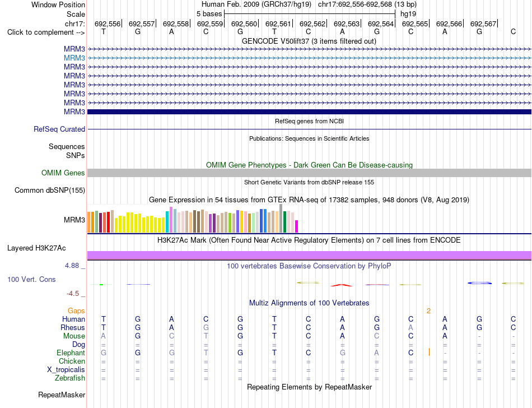Click the magenta bar in GTEx expression chart

(x=297, y=226)
